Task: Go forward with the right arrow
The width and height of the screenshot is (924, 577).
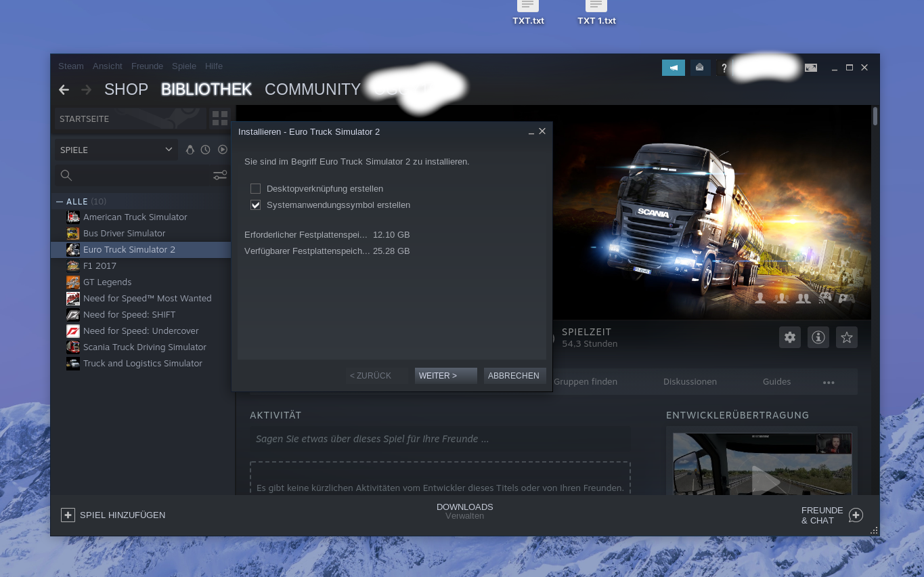Action: point(87,89)
